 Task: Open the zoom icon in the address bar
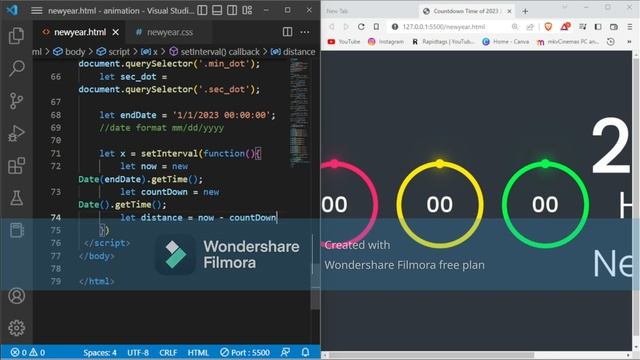(x=515, y=27)
